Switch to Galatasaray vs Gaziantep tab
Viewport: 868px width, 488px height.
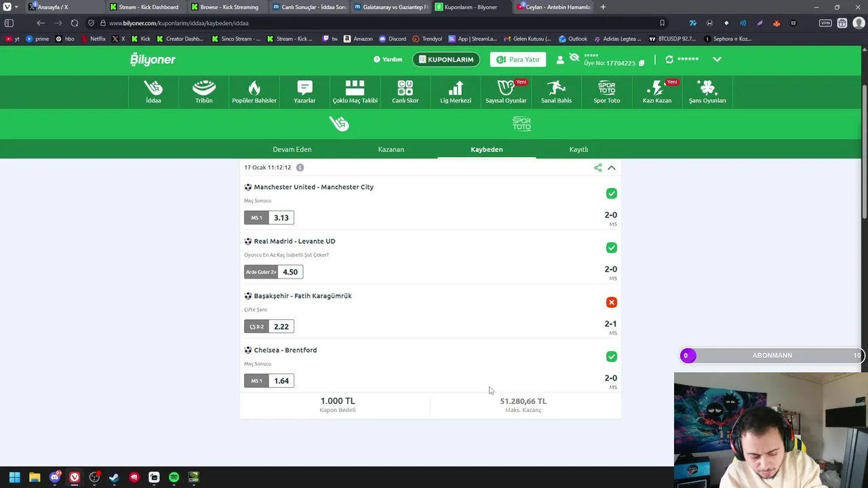coord(391,7)
